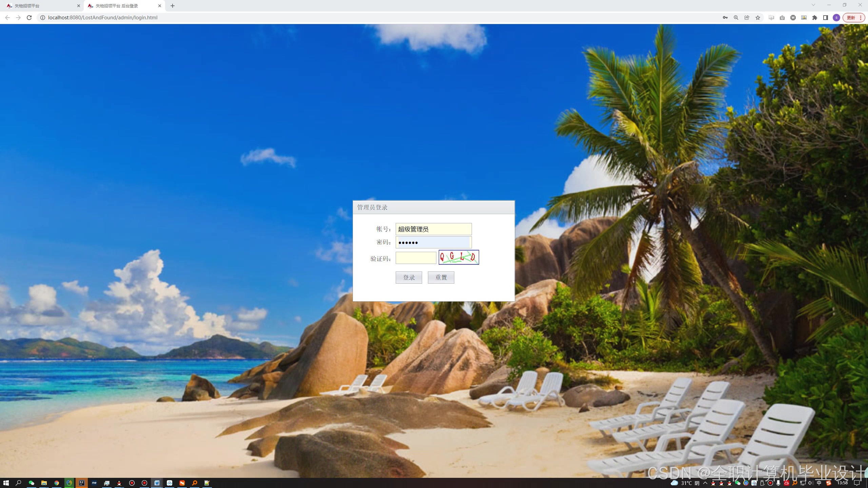Open a new browser tab
The width and height of the screenshot is (868, 488).
click(173, 6)
